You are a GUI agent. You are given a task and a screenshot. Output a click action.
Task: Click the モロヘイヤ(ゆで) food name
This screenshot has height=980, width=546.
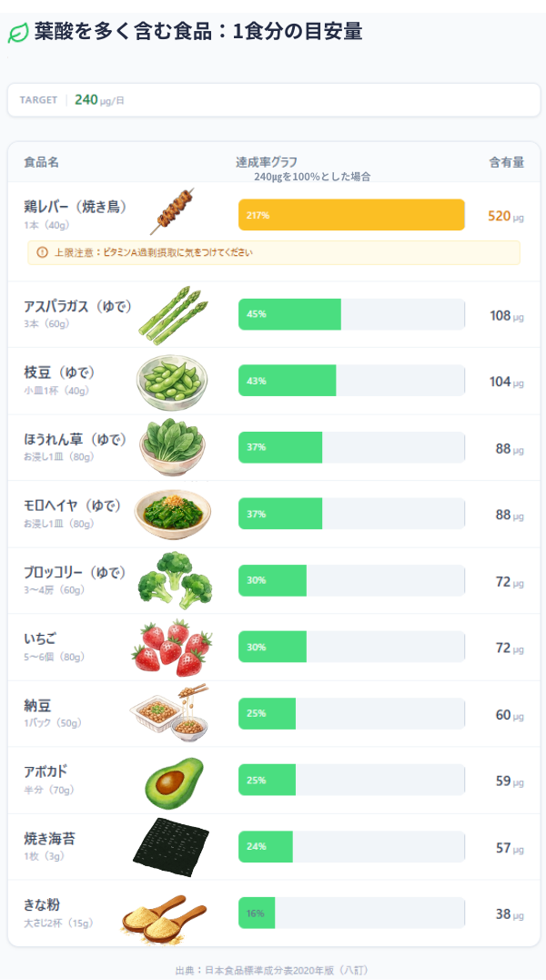tap(72, 505)
